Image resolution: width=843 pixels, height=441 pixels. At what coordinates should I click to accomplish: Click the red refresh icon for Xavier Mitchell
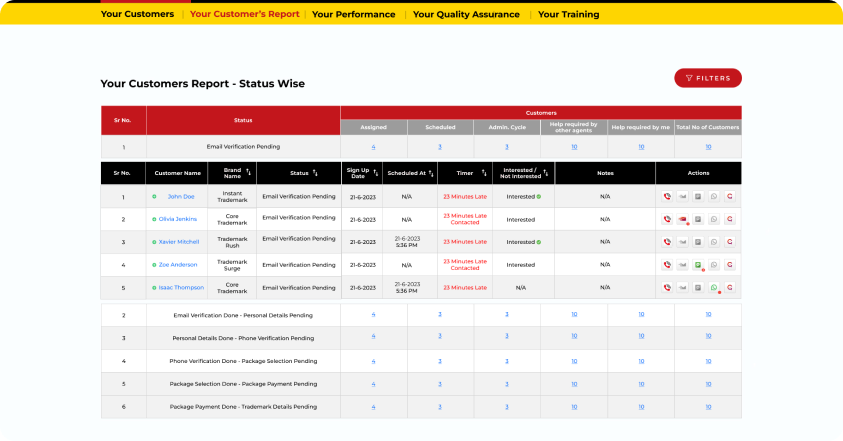point(730,242)
